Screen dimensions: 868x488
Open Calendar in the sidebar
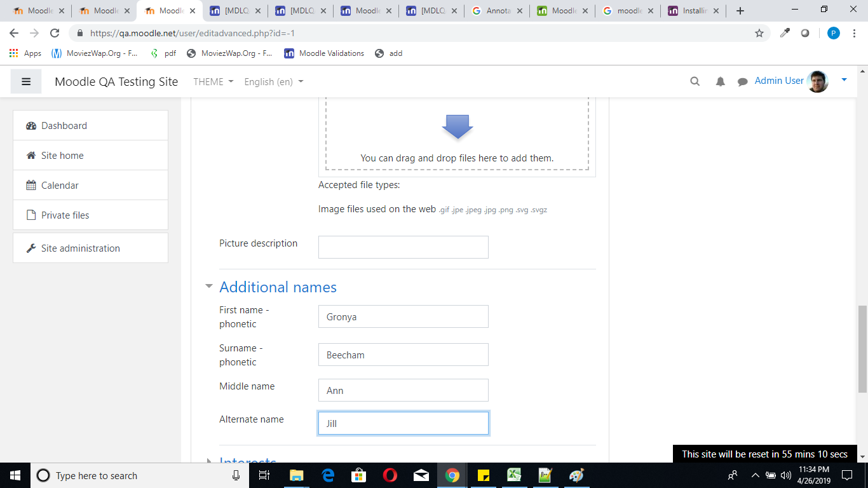90,185
